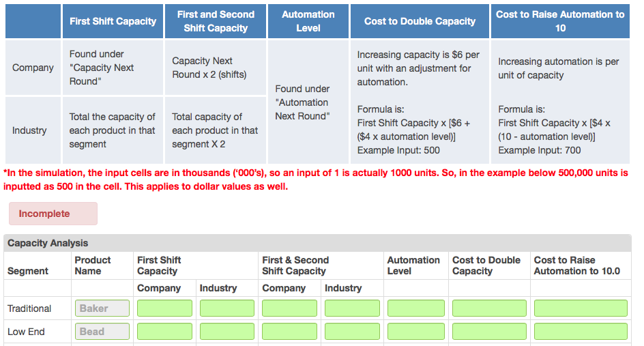Viewport: 644px width, 346px height.
Task: Select the Baker product name field
Action: pos(102,308)
